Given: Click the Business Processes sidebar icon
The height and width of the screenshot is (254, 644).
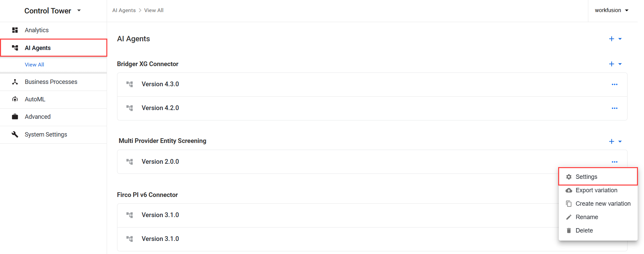Looking at the screenshot, I should [x=15, y=82].
